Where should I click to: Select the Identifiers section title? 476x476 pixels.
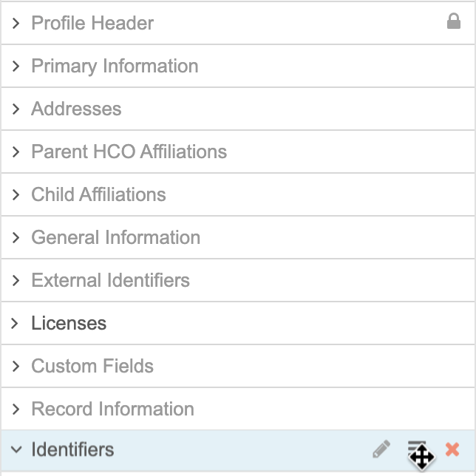point(72,449)
